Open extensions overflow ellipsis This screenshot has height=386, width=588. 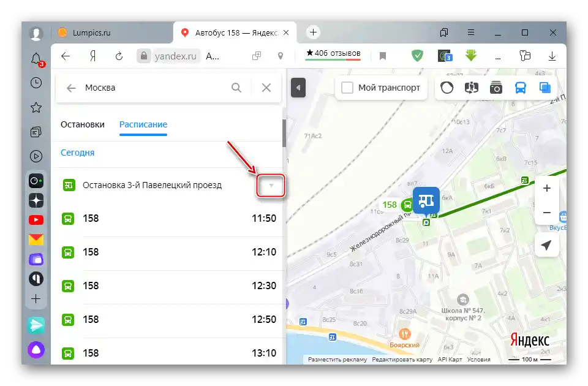click(498, 58)
